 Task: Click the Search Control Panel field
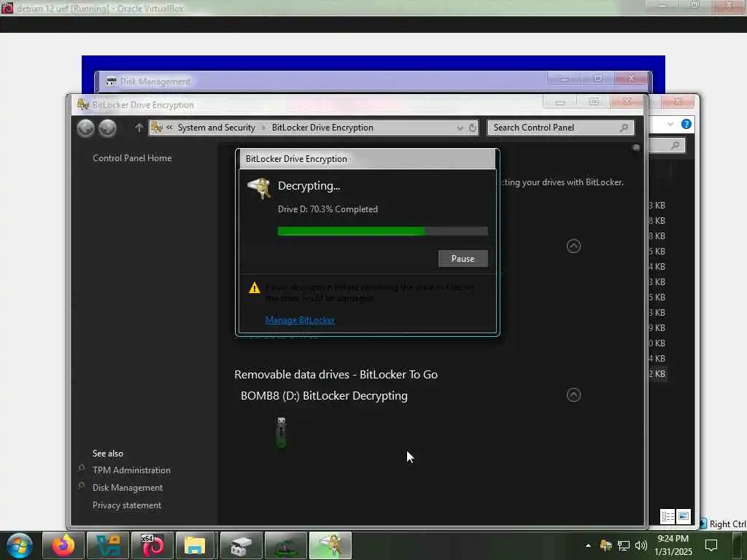click(560, 128)
